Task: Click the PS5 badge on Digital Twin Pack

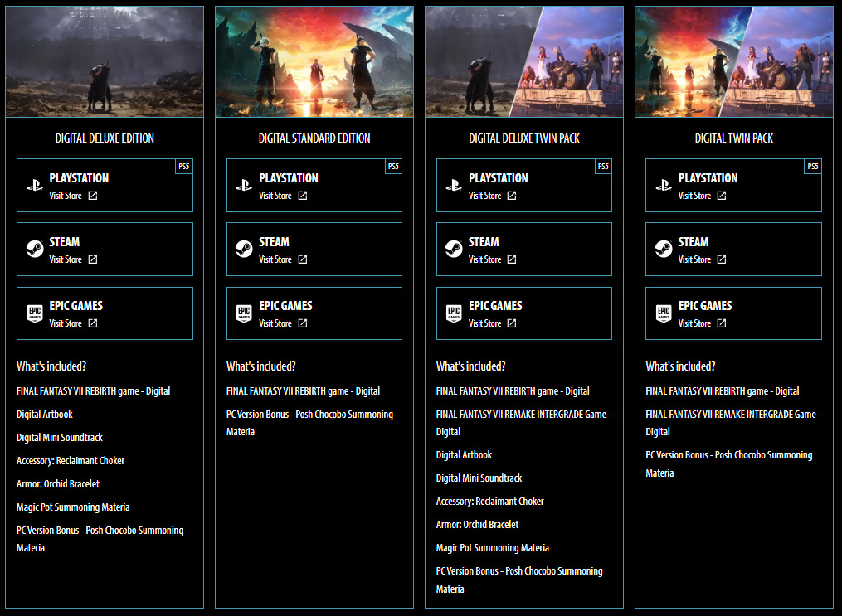Action: pos(812,166)
